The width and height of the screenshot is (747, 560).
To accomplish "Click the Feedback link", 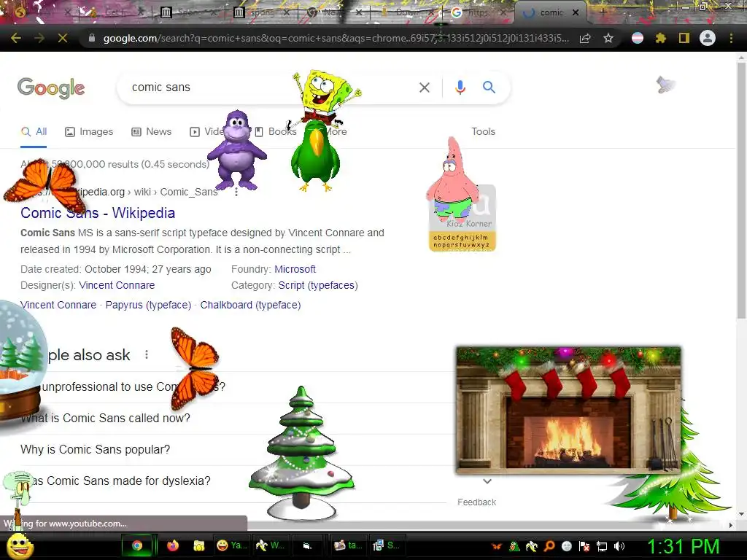I will 476,502.
